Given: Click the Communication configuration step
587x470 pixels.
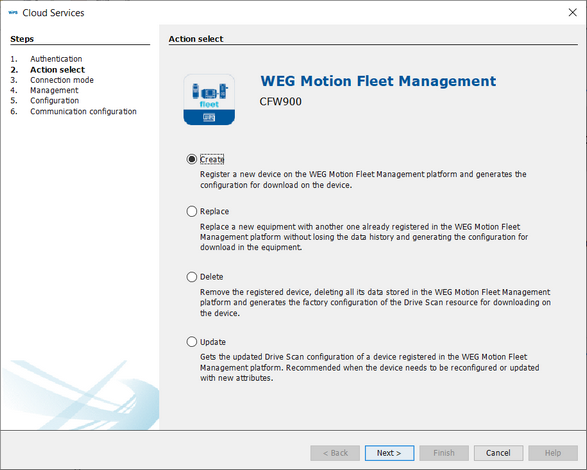Looking at the screenshot, I should (83, 111).
